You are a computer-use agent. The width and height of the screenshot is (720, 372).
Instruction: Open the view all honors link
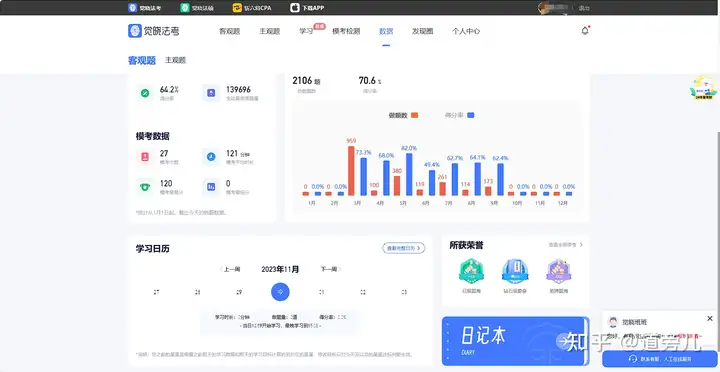(x=566, y=245)
